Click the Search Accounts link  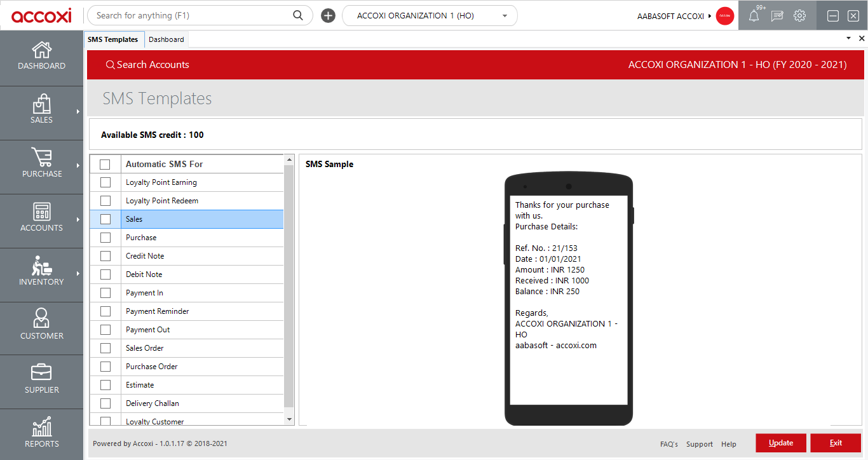[147, 65]
